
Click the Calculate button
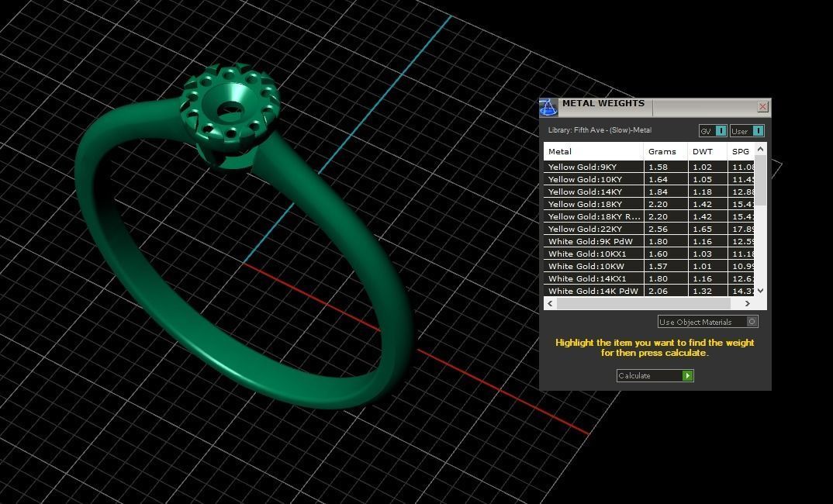655,375
